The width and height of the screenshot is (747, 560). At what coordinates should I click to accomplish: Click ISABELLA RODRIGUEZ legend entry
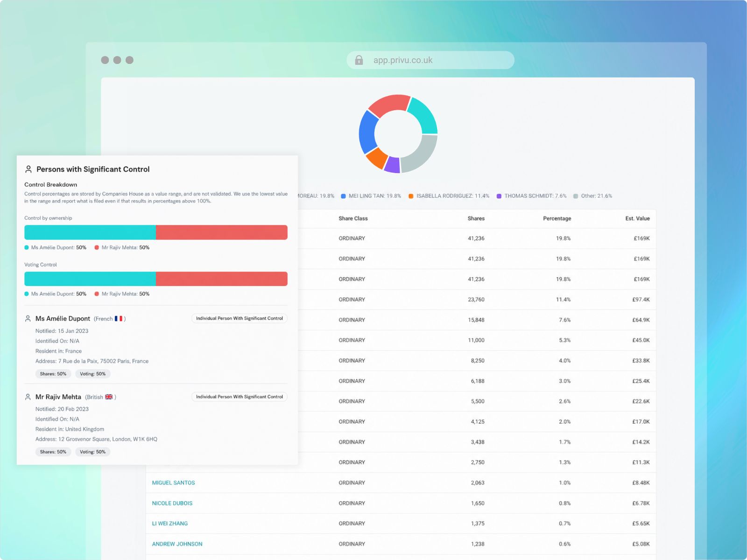pos(449,196)
